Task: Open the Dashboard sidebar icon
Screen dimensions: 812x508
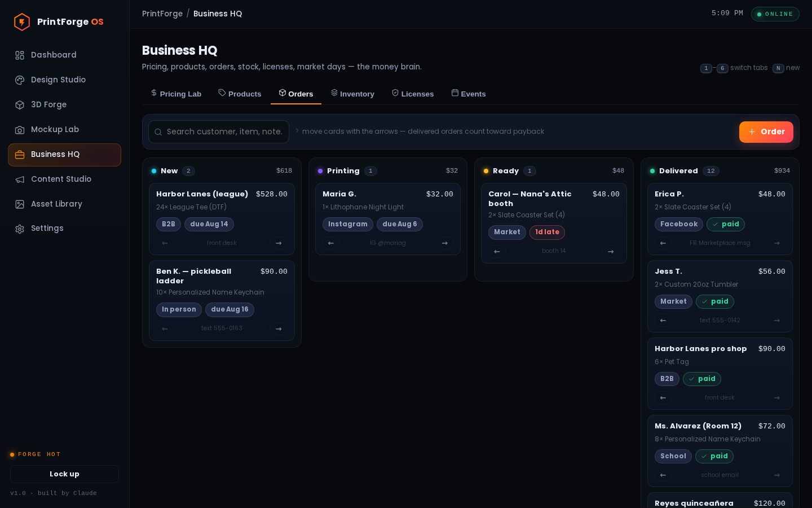Action: coord(20,55)
